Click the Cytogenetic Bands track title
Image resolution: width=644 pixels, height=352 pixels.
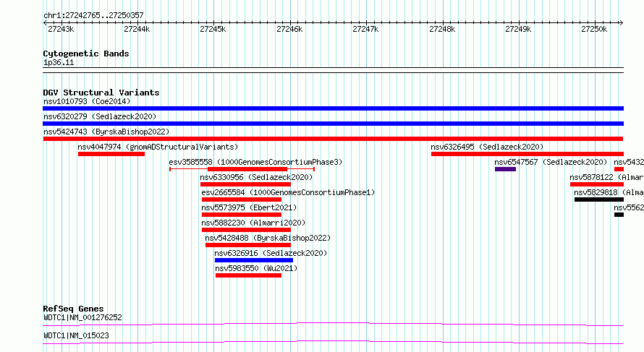[86, 53]
